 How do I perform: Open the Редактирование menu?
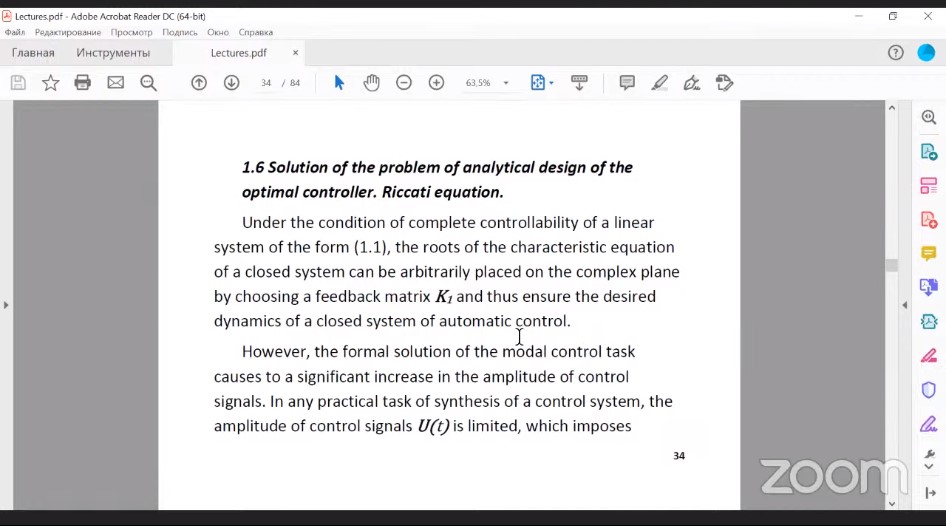(x=68, y=33)
